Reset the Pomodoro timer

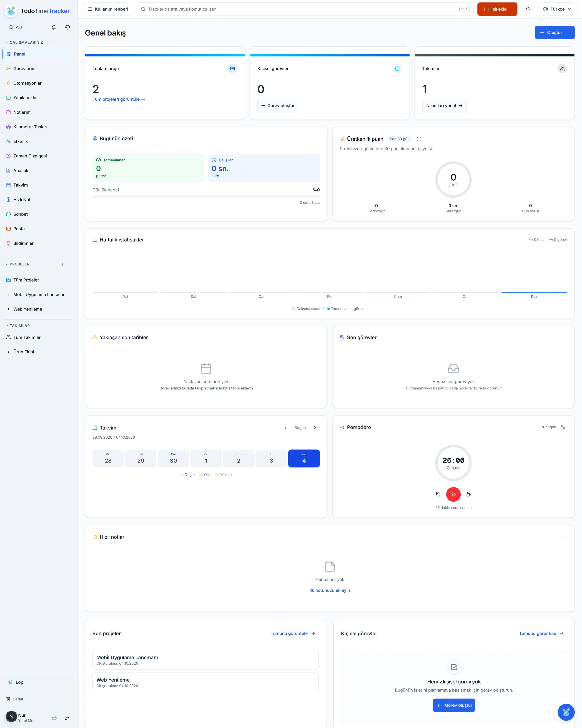[438, 494]
